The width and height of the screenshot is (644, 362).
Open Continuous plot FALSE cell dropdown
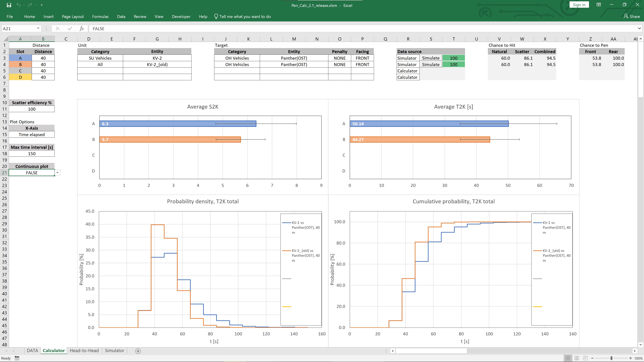[58, 173]
